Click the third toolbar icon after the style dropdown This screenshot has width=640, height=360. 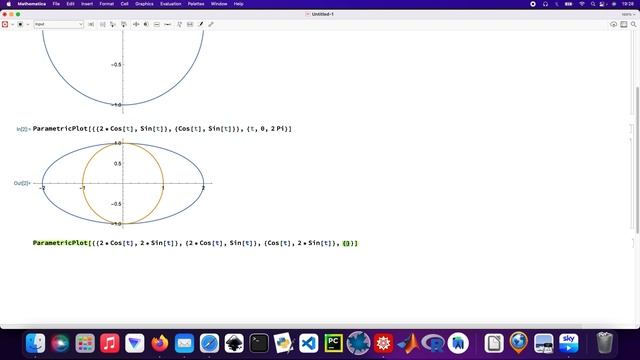tap(113, 24)
